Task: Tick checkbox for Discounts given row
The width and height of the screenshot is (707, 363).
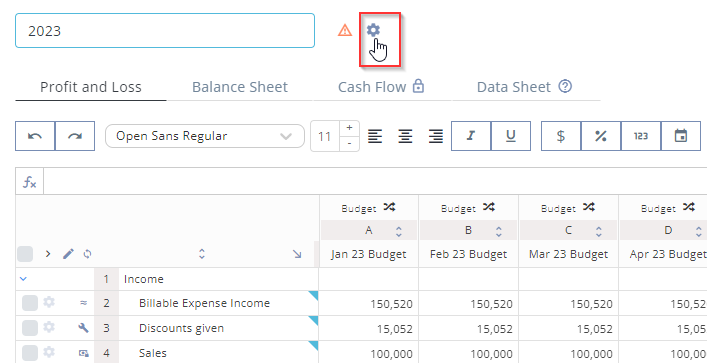Action: click(x=30, y=328)
